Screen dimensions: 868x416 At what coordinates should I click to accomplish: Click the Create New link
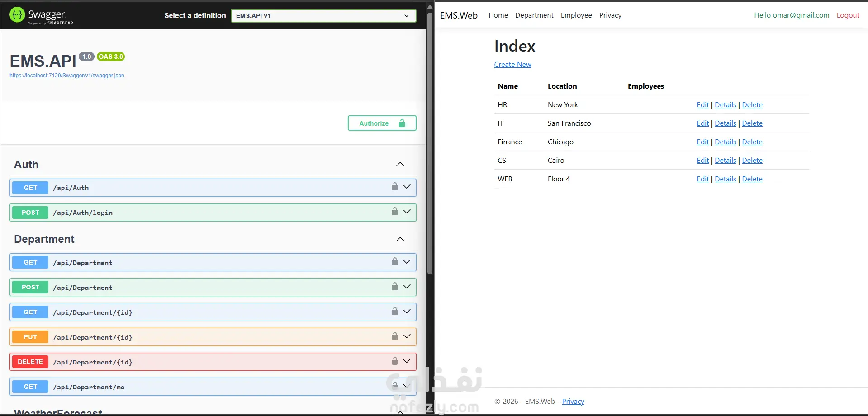click(x=512, y=65)
